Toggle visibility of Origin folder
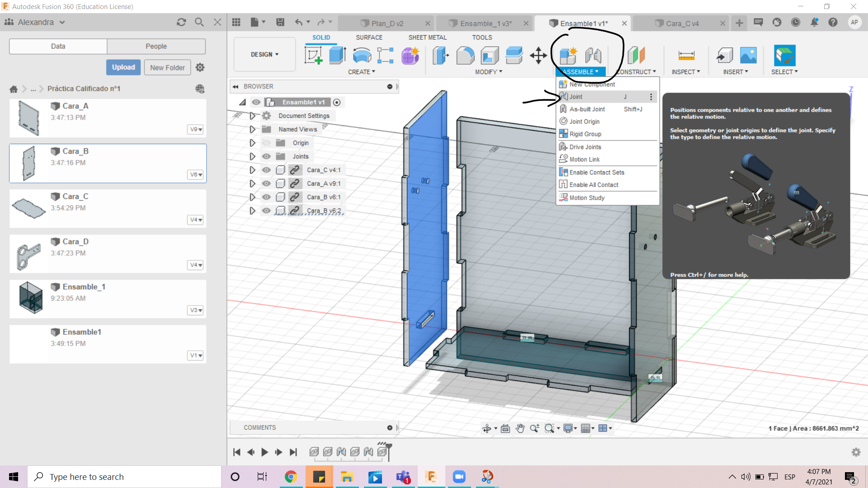This screenshot has width=868, height=488. point(266,143)
